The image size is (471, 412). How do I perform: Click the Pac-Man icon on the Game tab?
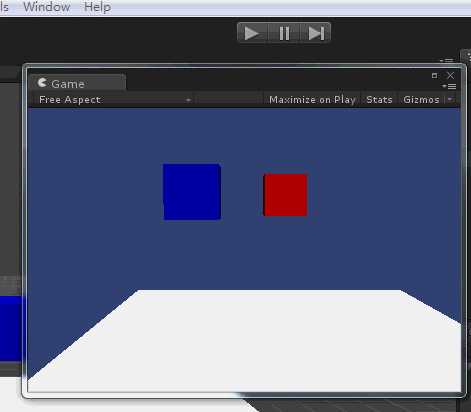42,83
